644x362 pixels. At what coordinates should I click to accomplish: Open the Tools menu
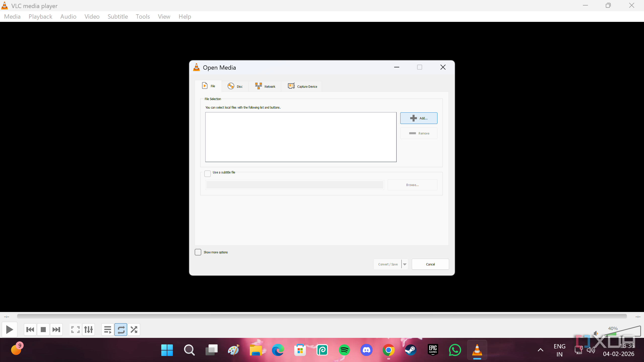(143, 17)
